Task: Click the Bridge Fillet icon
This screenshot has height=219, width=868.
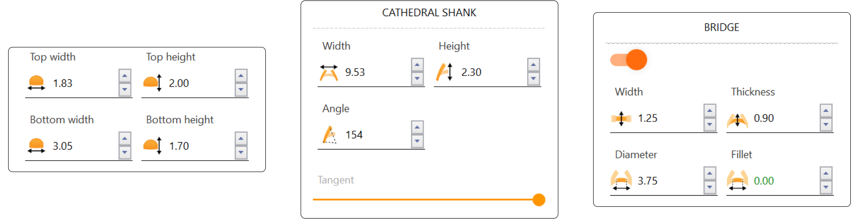Action: click(737, 181)
